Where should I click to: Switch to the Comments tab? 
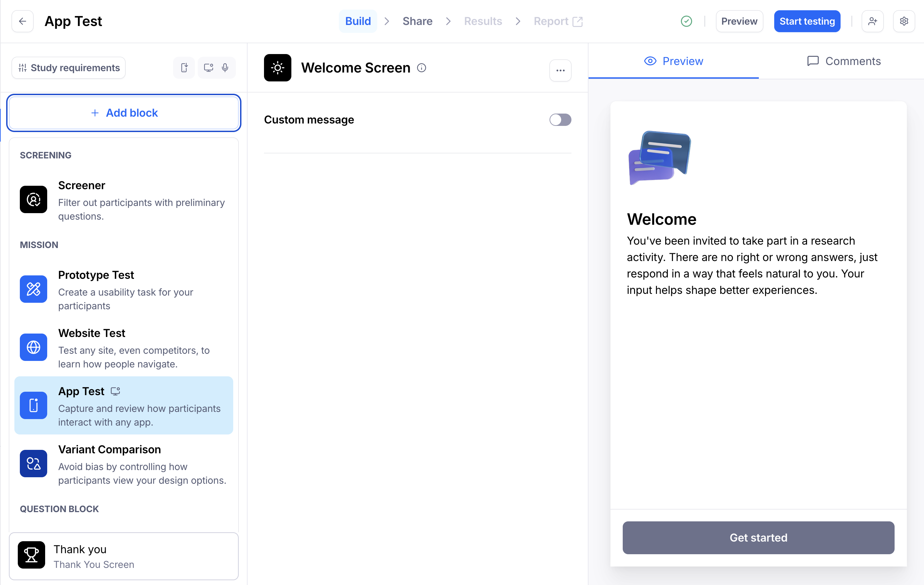(x=843, y=61)
